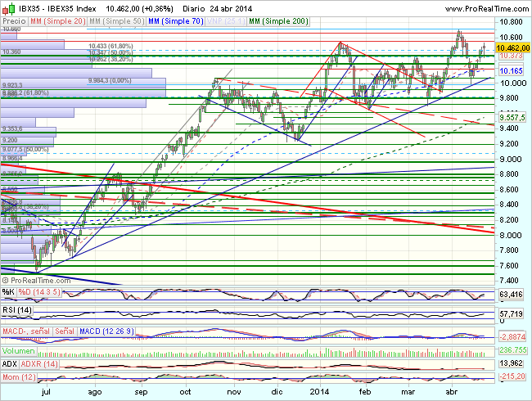
Task: Click the ADXR (14) indicator label
Action: (38, 363)
